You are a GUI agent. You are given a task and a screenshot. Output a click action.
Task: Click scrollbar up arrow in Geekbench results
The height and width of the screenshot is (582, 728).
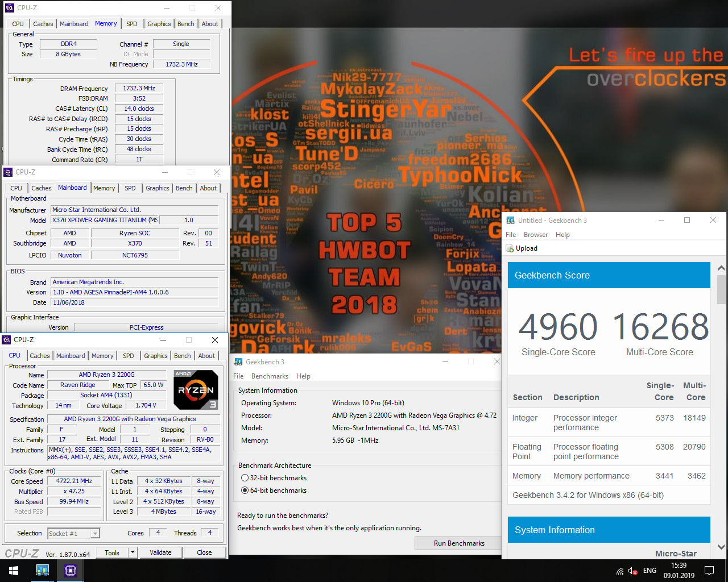click(x=721, y=268)
